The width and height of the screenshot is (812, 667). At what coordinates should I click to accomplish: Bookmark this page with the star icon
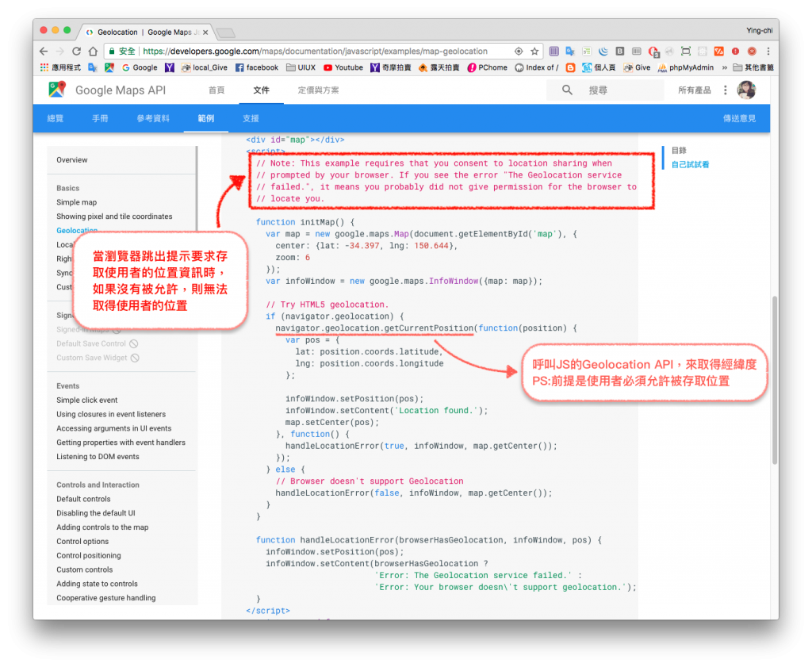pyautogui.click(x=534, y=52)
